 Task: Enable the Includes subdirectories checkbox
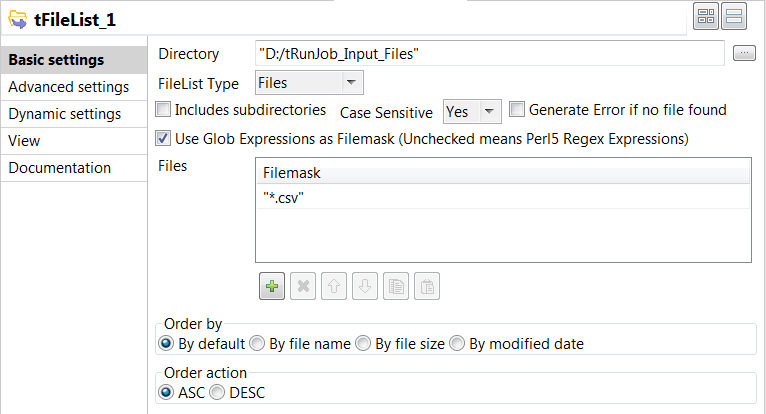click(165, 110)
